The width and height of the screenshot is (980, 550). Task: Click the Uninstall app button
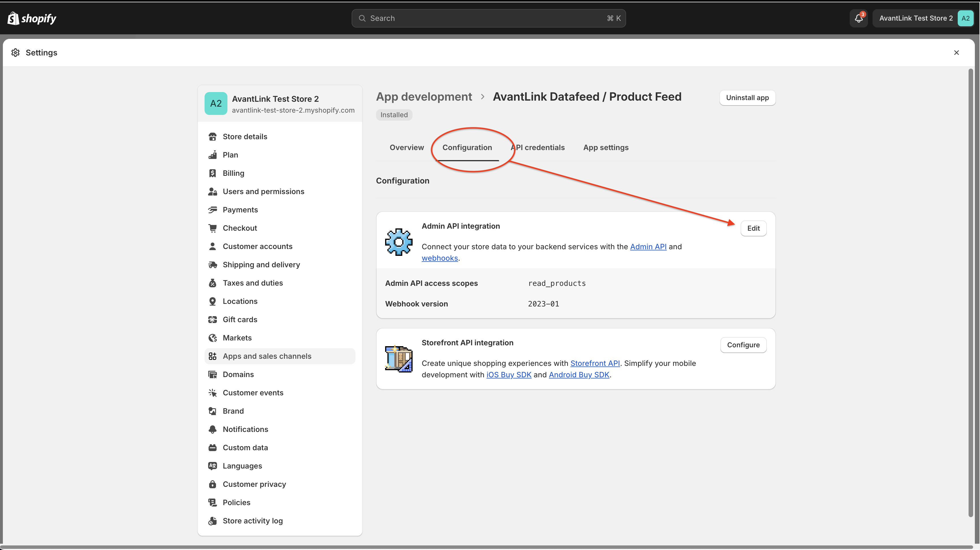coord(747,98)
